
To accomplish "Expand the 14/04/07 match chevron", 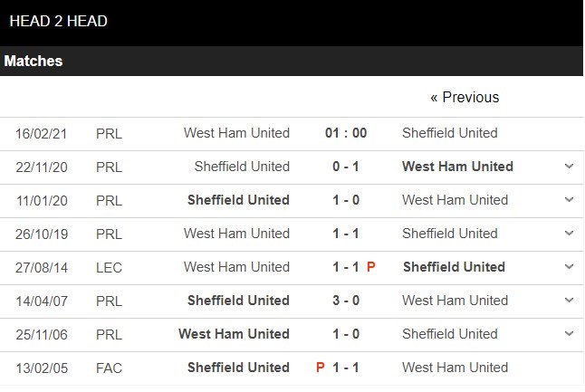I will pyautogui.click(x=569, y=301).
